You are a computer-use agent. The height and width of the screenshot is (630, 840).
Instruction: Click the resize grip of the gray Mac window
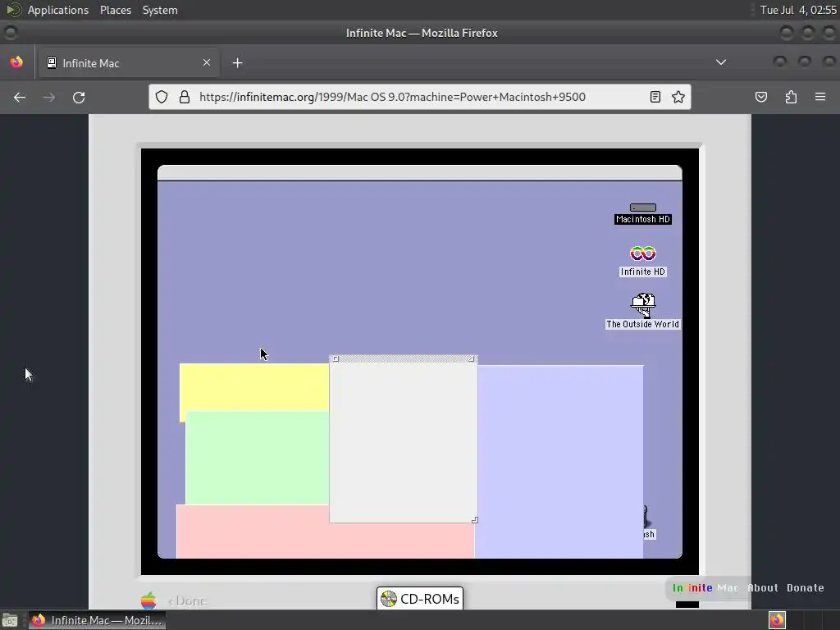coord(474,519)
